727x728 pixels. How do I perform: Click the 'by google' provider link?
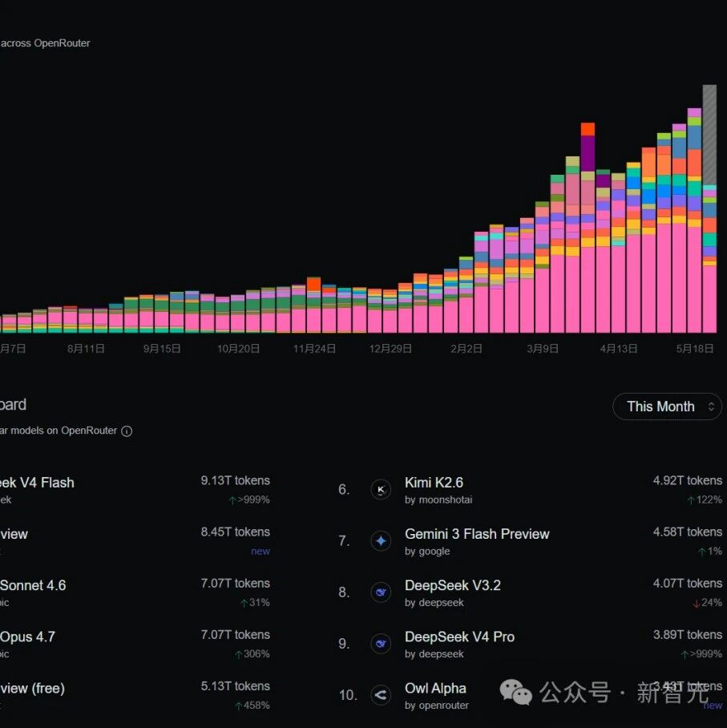[x=427, y=552]
